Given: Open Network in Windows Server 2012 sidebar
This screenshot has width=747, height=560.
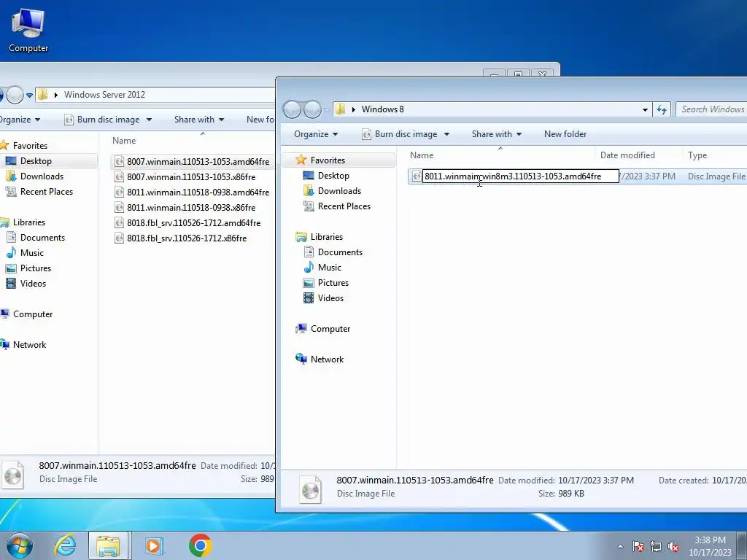Looking at the screenshot, I should (x=29, y=344).
